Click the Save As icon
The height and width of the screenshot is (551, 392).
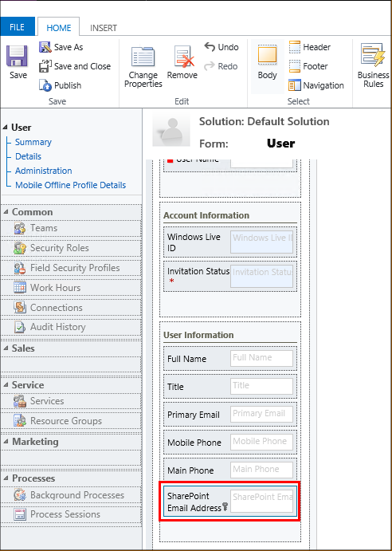[x=45, y=47]
